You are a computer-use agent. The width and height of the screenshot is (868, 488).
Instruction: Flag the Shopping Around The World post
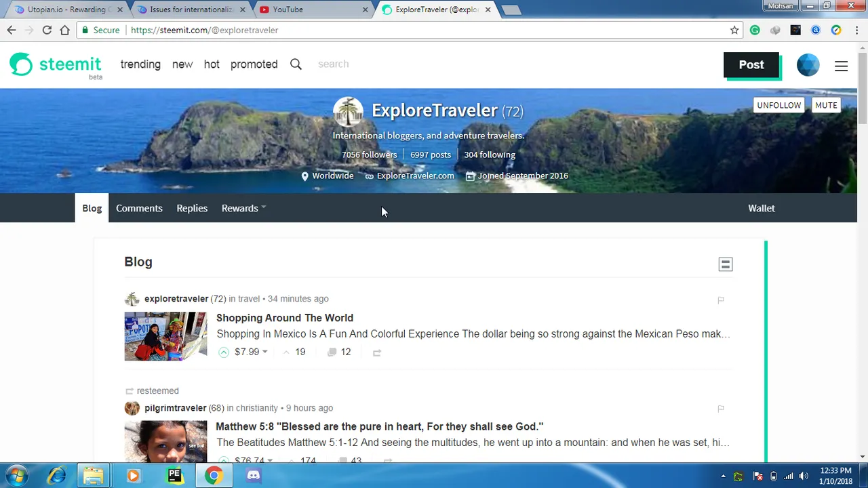coord(721,300)
